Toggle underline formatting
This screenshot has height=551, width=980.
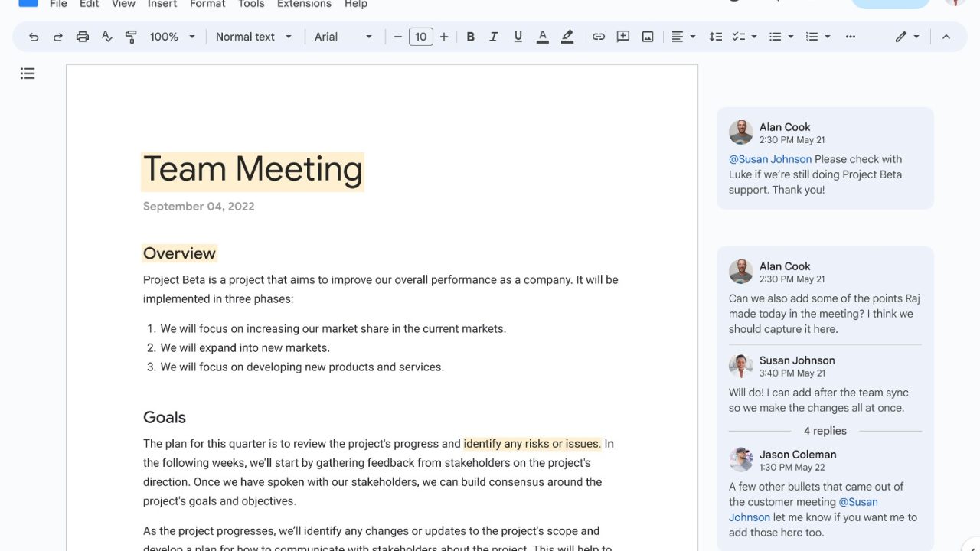click(x=518, y=37)
